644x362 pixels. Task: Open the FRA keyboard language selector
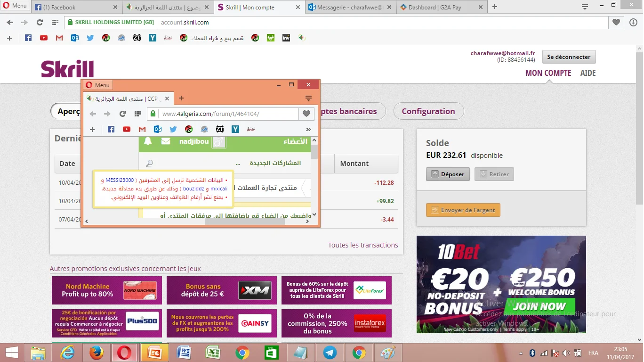tap(593, 353)
